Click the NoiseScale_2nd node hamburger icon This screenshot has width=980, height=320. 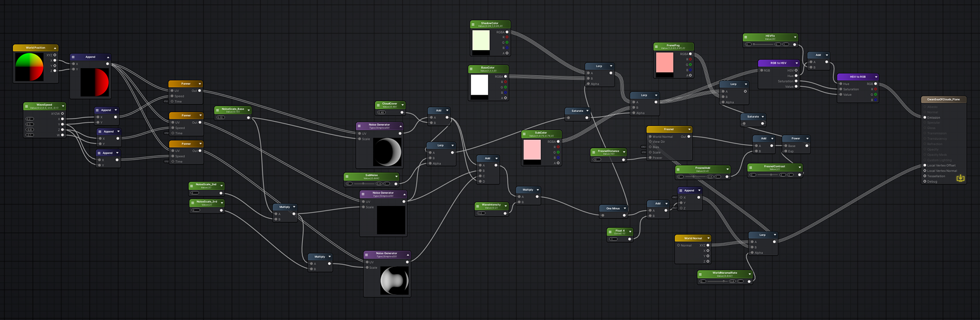pos(192,186)
